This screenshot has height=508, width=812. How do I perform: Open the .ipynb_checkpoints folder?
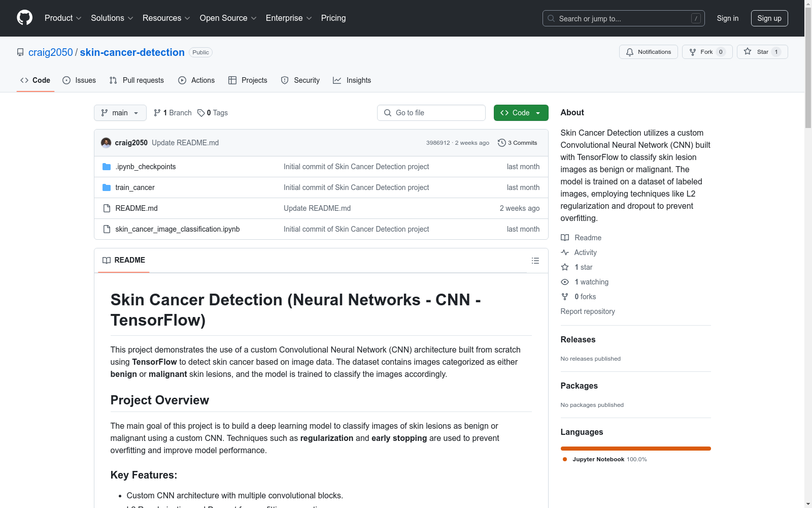pos(146,167)
